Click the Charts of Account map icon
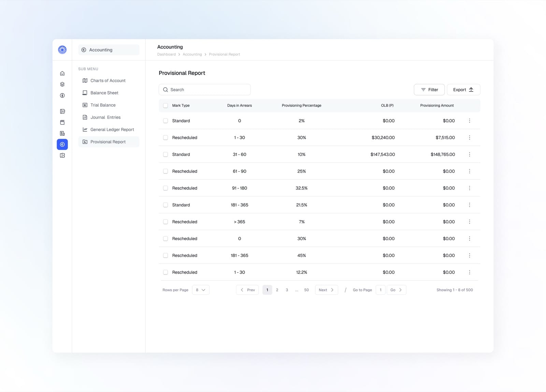This screenshot has height=392, width=546. pyautogui.click(x=85, y=81)
